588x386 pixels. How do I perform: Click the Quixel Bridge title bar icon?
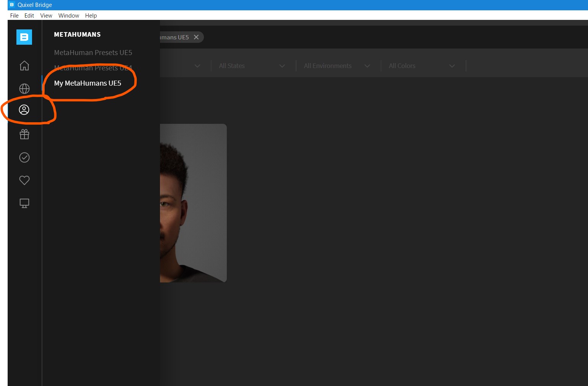tap(12, 5)
